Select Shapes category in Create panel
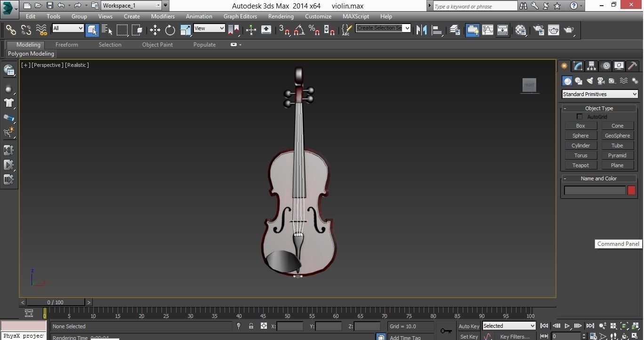This screenshot has height=340, width=644. (x=579, y=81)
